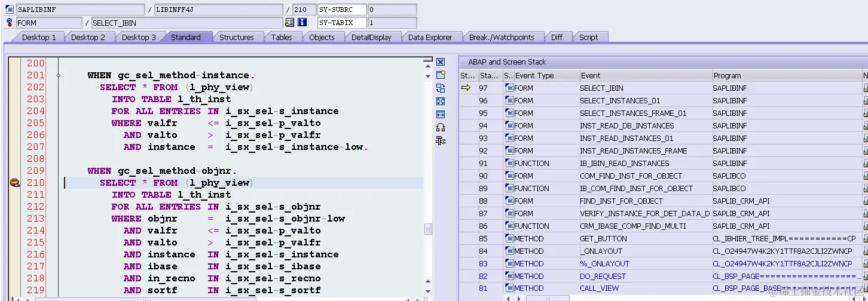The image size is (868, 301).
Task: Click the 'ABAP and Screen Stack' title
Action: [507, 62]
